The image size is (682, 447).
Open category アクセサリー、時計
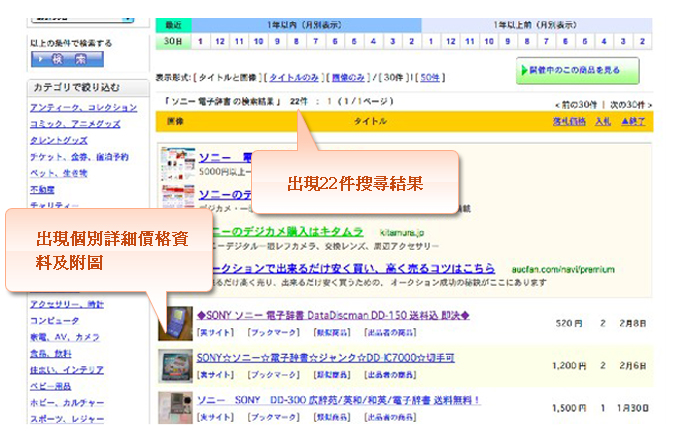point(67,304)
